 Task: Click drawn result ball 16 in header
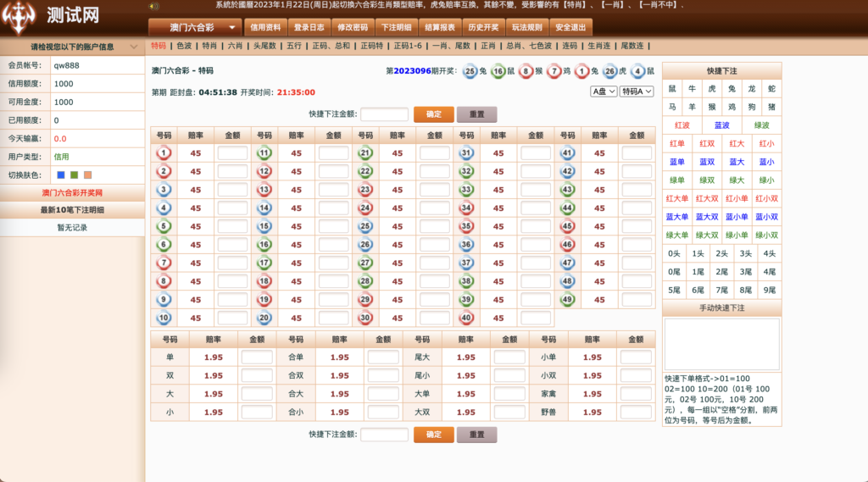coord(498,72)
